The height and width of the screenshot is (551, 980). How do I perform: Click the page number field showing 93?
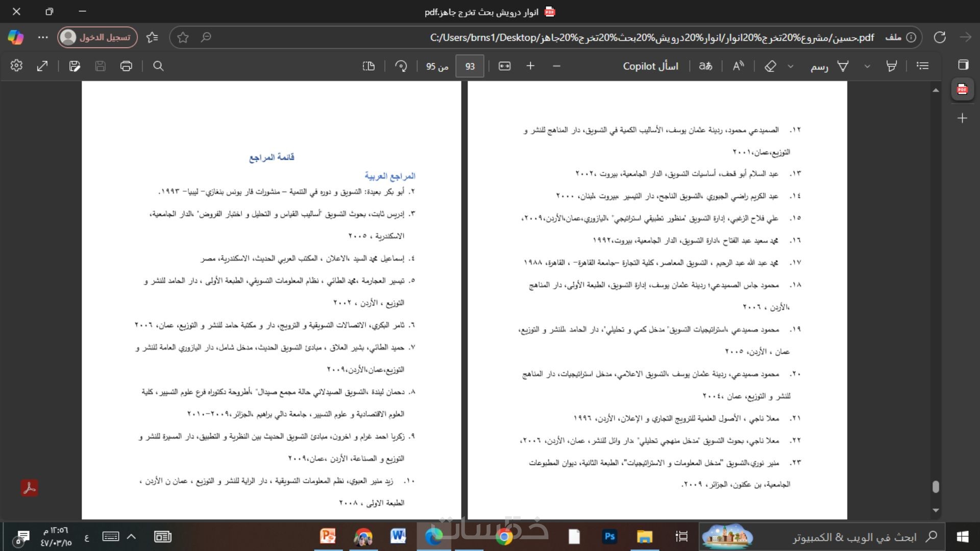click(470, 66)
